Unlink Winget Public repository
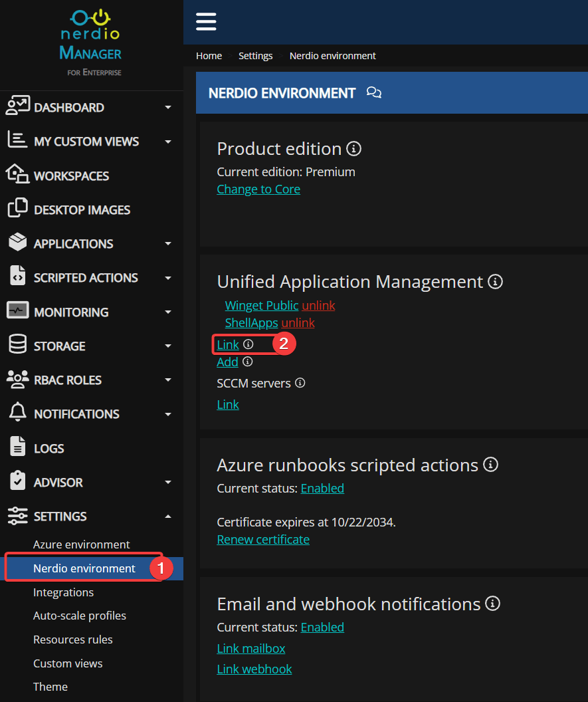Screen dimensions: 588x702 point(319,305)
